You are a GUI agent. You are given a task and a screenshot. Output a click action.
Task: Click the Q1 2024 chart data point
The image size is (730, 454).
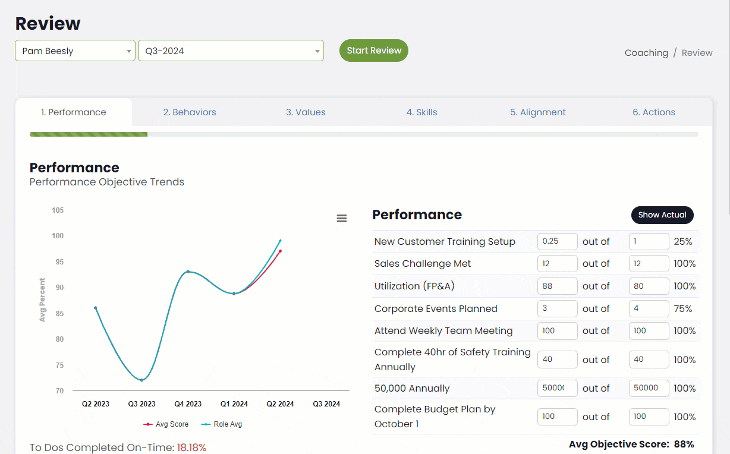tap(234, 293)
